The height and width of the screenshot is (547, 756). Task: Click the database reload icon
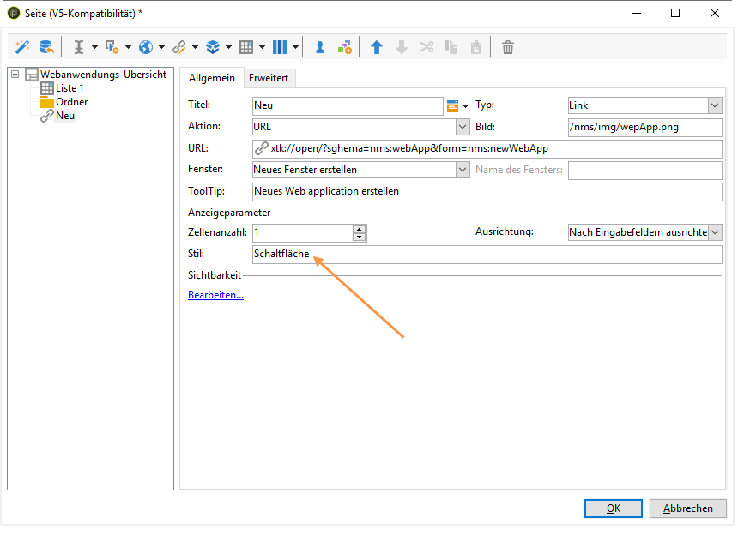point(46,47)
